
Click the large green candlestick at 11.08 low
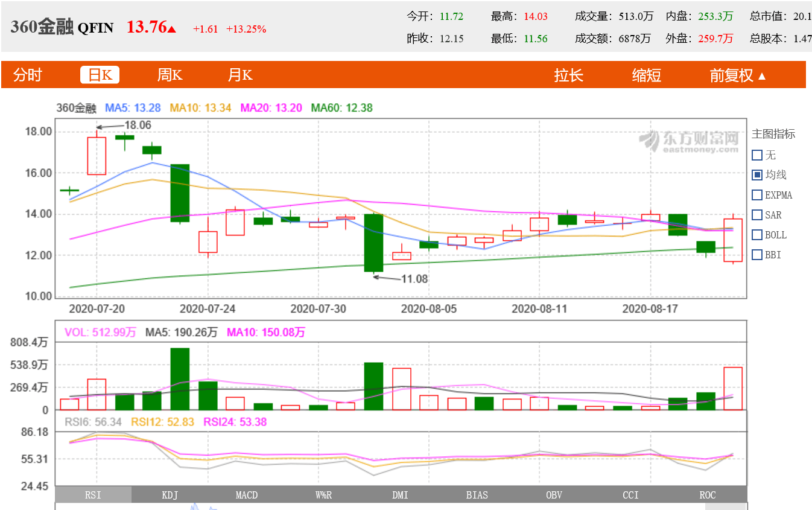tap(373, 243)
